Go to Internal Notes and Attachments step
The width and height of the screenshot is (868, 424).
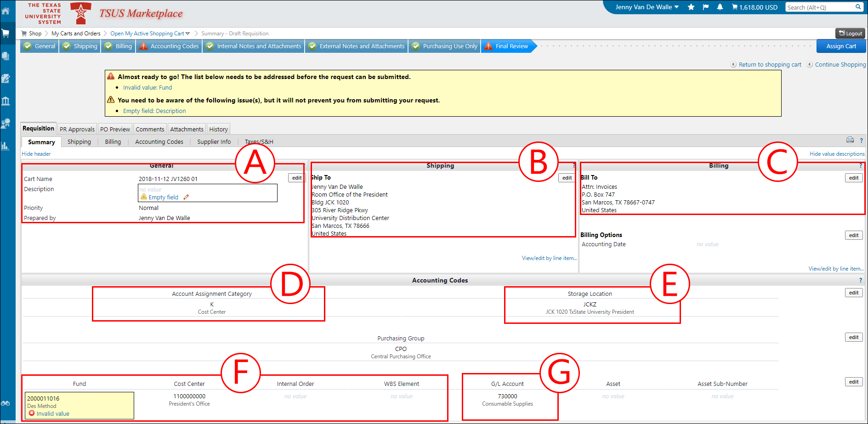point(254,46)
